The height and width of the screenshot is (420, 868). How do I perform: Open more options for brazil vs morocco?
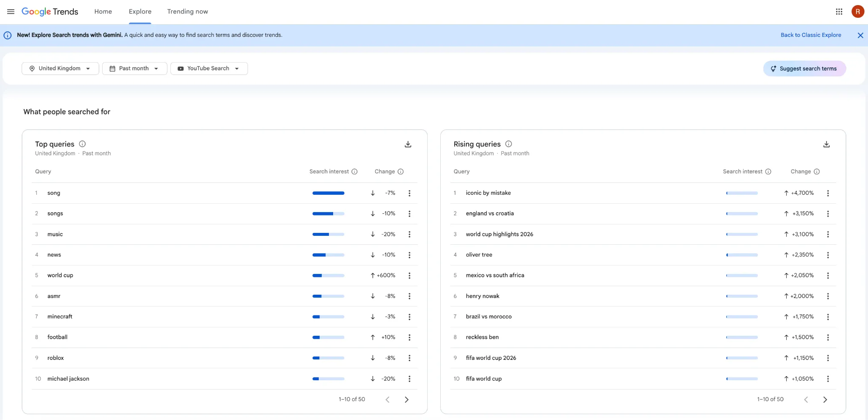coord(828,317)
